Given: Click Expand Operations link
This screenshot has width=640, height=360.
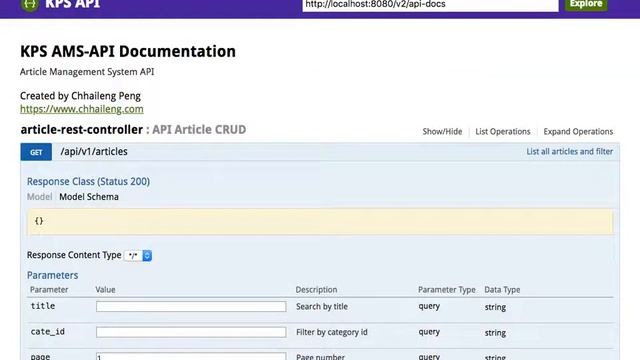Looking at the screenshot, I should pyautogui.click(x=578, y=131).
